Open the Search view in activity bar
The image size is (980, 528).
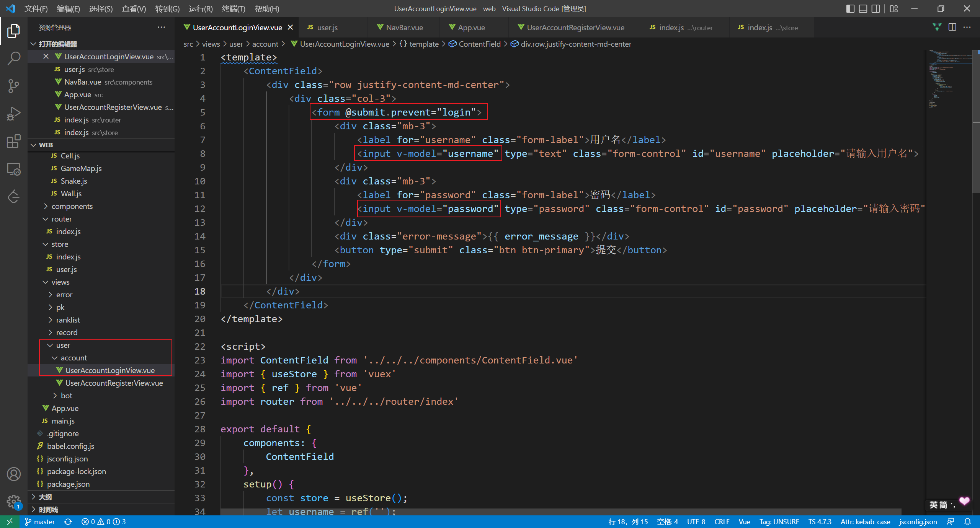point(14,59)
